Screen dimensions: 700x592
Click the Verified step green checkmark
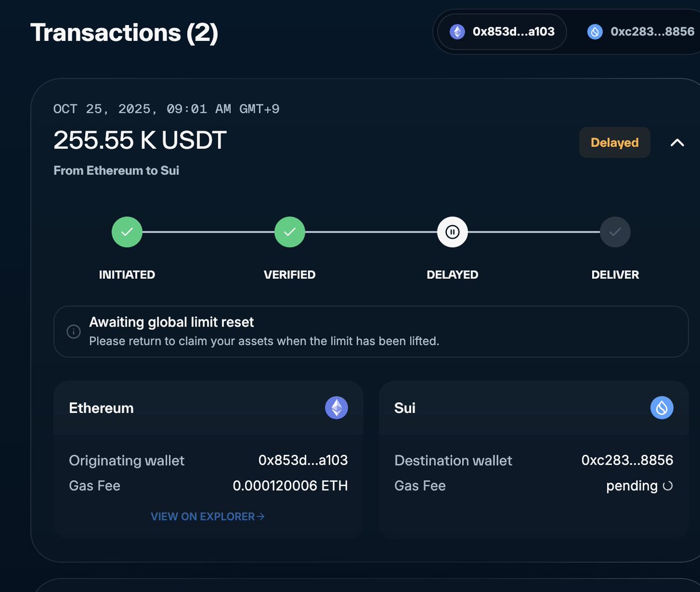click(290, 232)
